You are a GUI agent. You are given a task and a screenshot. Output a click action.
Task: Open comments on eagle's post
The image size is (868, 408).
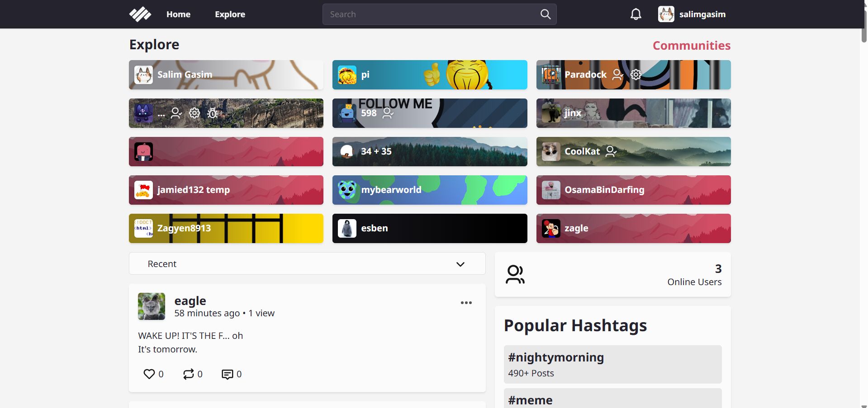(x=227, y=374)
